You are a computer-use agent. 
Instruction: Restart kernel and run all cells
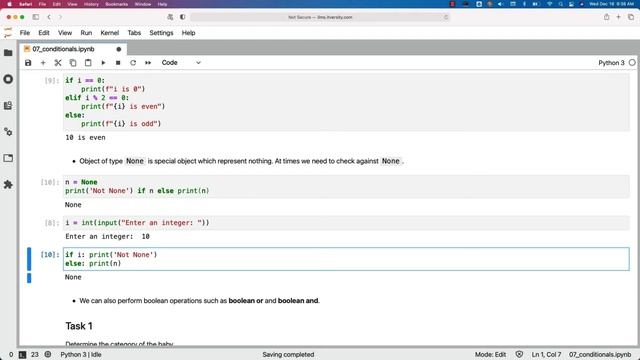click(x=148, y=63)
